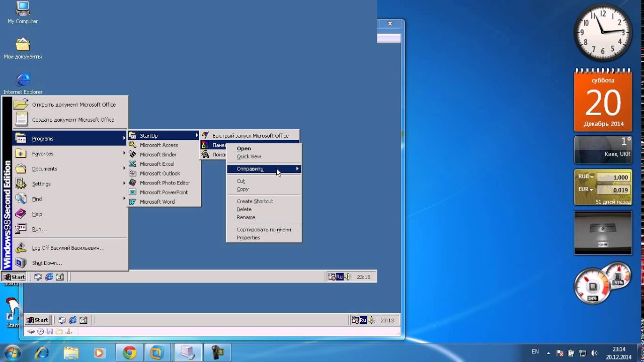Open the system clock showing 20.12.2014

619,353
